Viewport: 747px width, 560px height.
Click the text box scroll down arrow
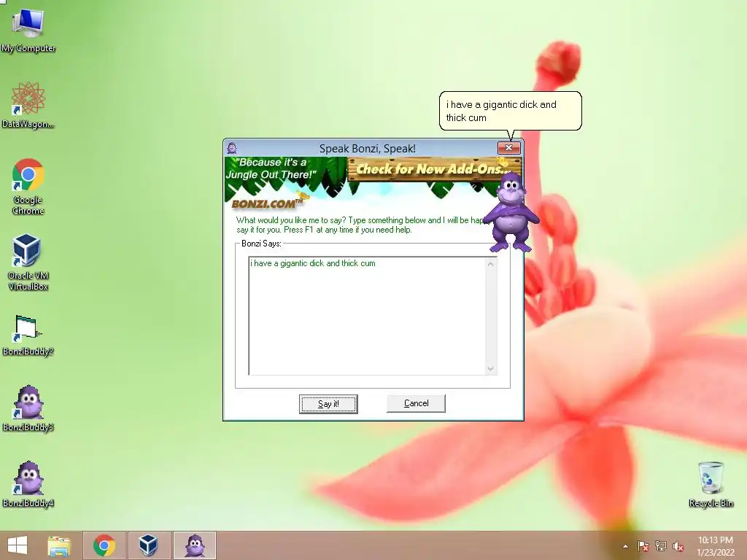491,369
